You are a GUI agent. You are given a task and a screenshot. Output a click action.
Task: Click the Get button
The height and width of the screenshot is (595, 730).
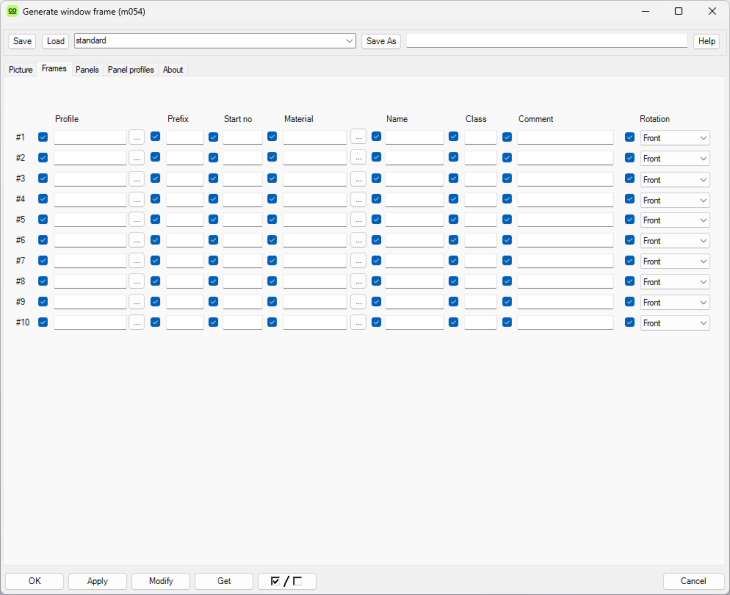click(x=224, y=581)
